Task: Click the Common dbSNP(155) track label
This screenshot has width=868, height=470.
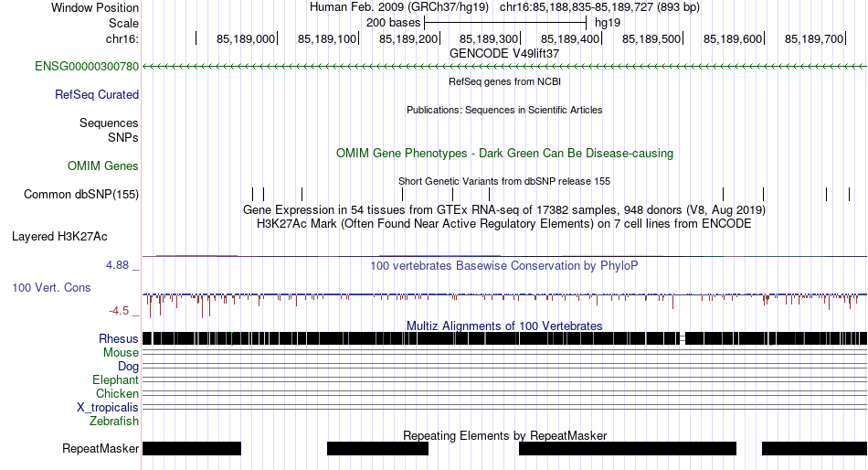Action: point(80,195)
